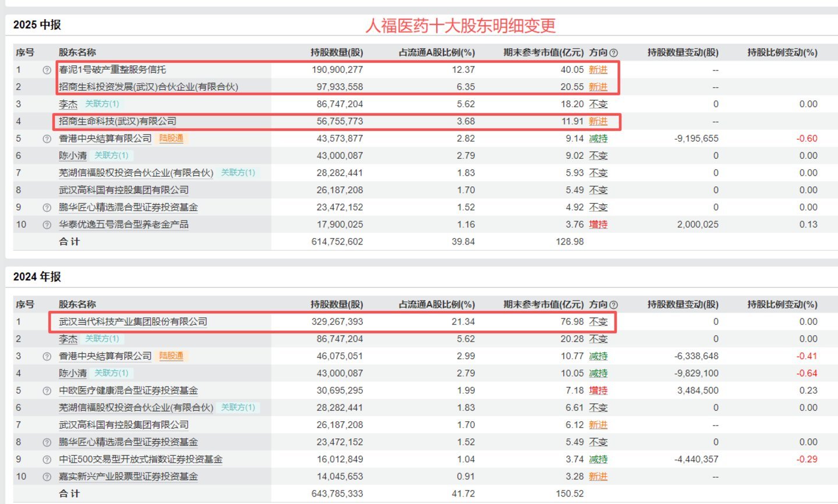Image resolution: width=838 pixels, height=504 pixels.
Task: Select total market value 150.52
Action: [570, 494]
